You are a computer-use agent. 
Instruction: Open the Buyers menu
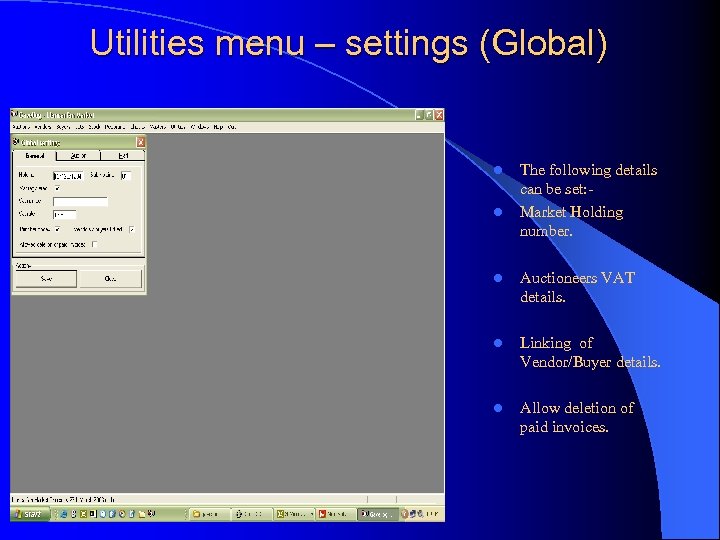coord(63,127)
